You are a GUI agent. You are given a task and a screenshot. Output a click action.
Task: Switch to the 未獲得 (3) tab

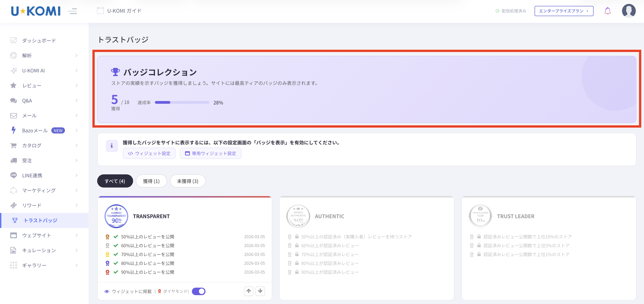[x=188, y=181]
